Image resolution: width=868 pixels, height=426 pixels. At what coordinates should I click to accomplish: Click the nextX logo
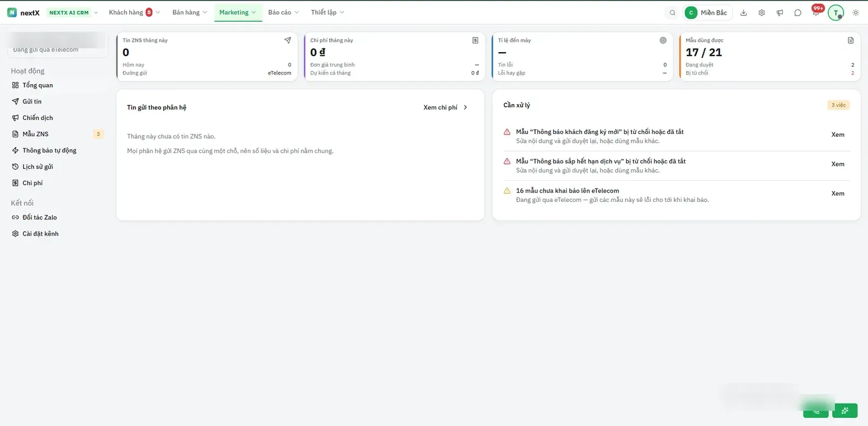coord(24,12)
